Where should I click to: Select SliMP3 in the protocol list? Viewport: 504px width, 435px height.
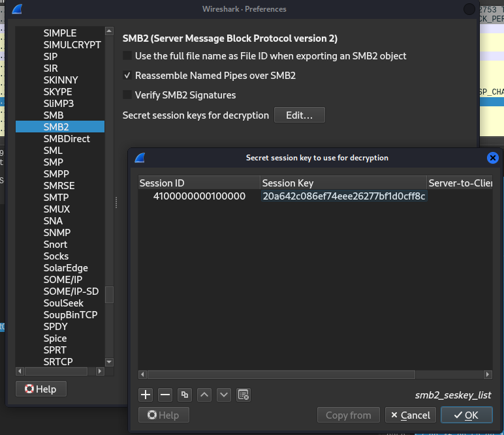[60, 104]
